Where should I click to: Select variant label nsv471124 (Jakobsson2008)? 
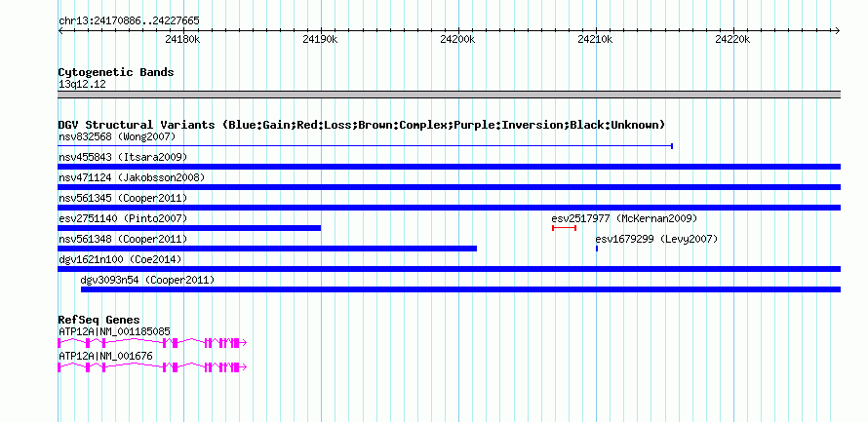click(132, 177)
